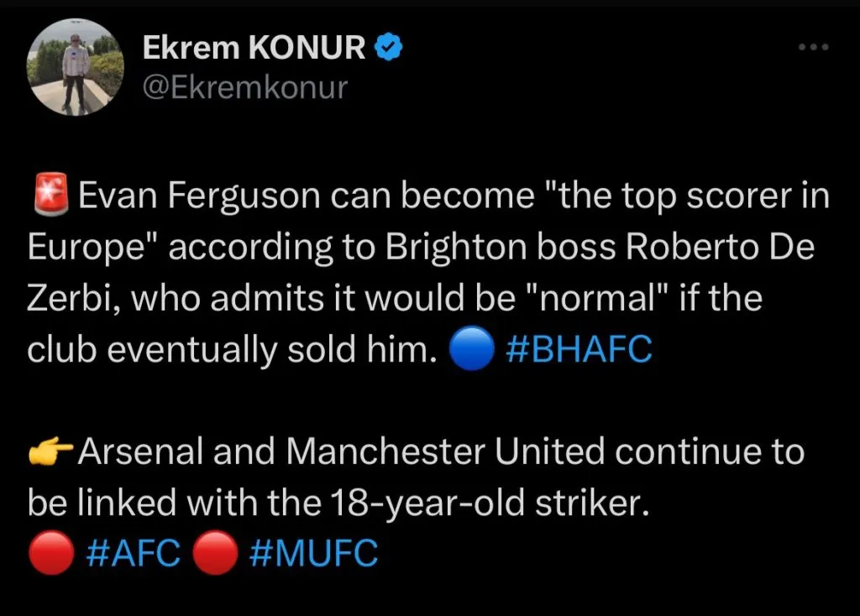The height and width of the screenshot is (616, 860).
Task: Click the red siren emoji
Action: click(x=50, y=197)
